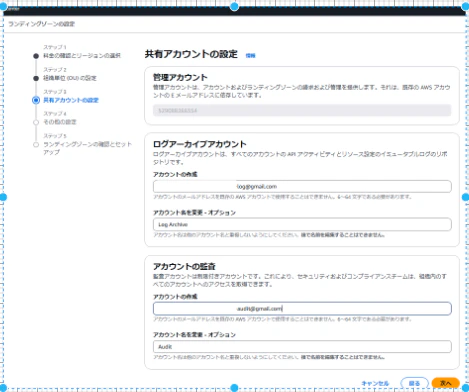Open the 情報 info link beside the heading
This screenshot has height=392, width=469.
[250, 55]
